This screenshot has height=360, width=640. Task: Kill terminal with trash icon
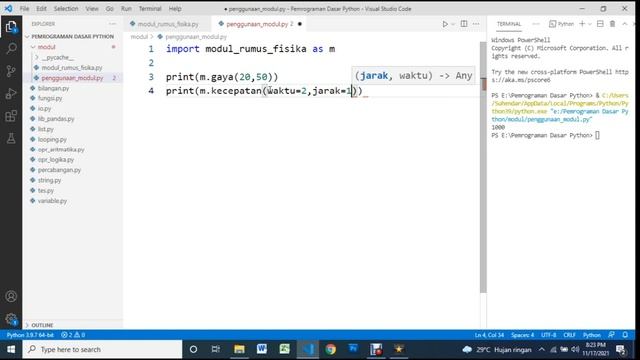(612, 24)
